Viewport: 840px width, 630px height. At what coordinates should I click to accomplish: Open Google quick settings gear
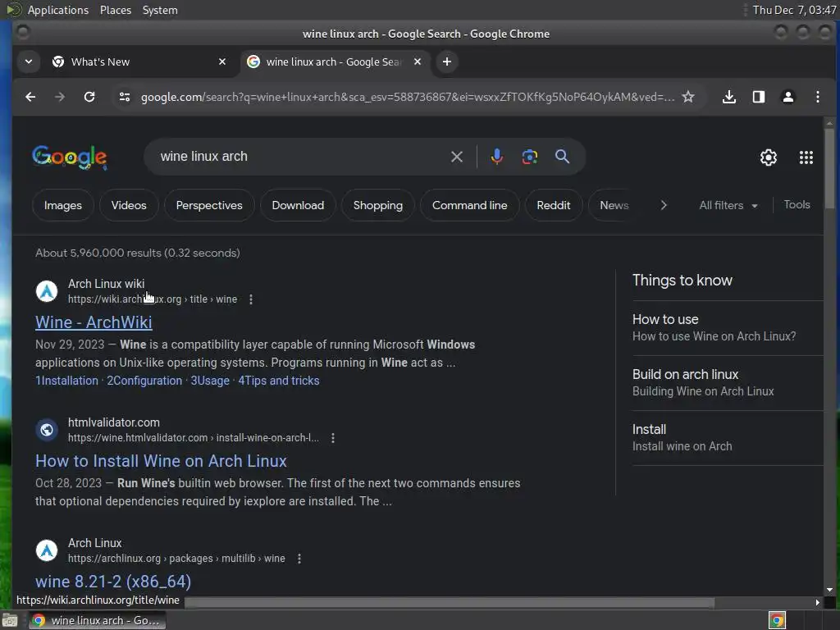coord(768,157)
